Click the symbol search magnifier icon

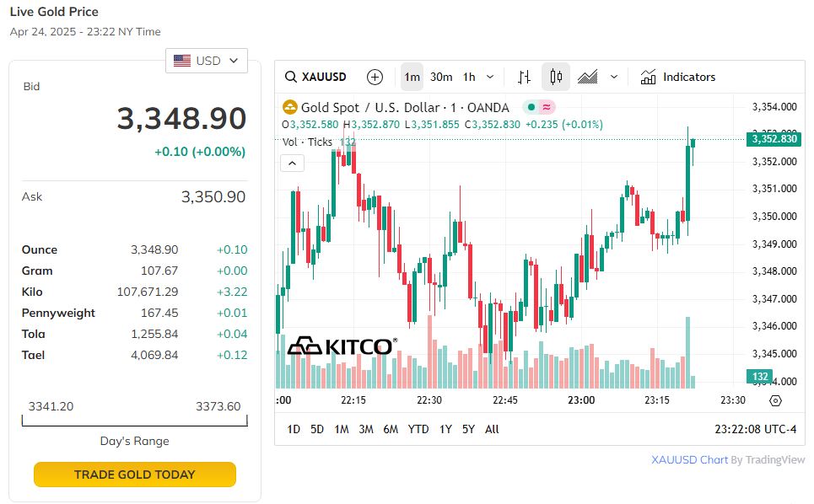pos(290,77)
